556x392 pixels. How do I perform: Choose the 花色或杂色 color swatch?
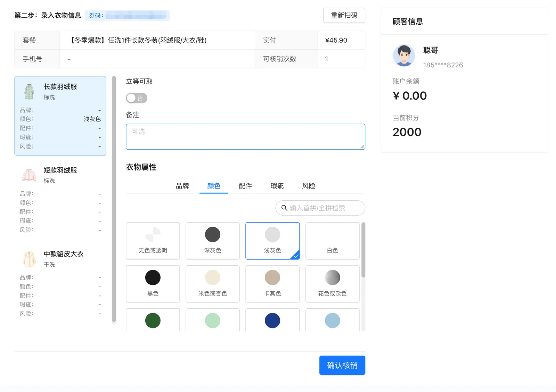click(333, 284)
